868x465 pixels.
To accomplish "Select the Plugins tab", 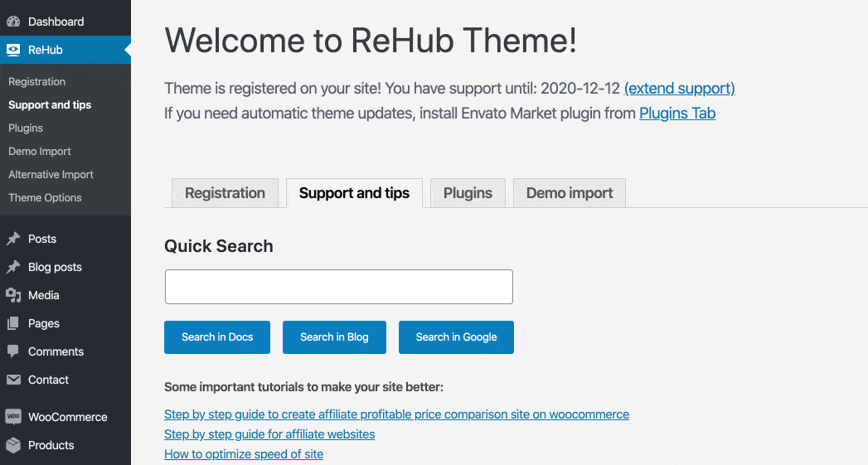I will pos(468,193).
